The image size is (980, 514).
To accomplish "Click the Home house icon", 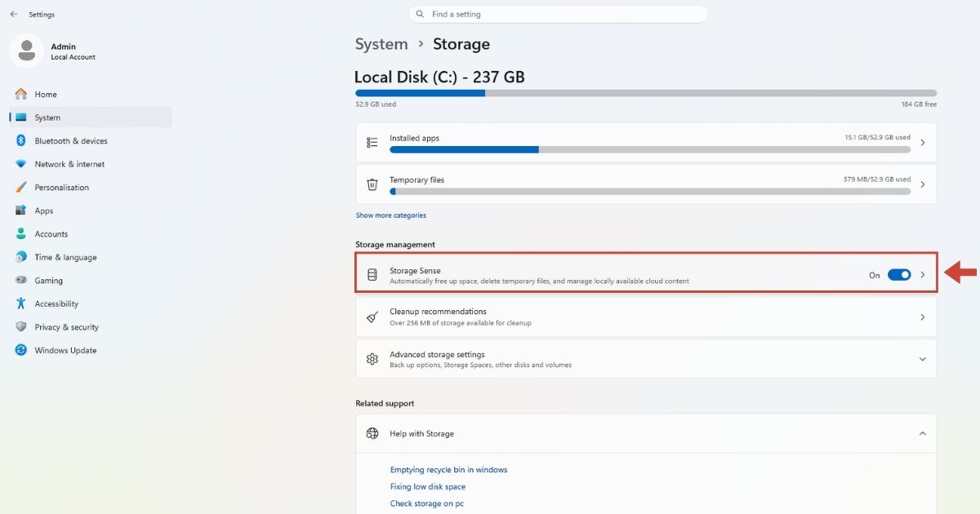I will 20,94.
